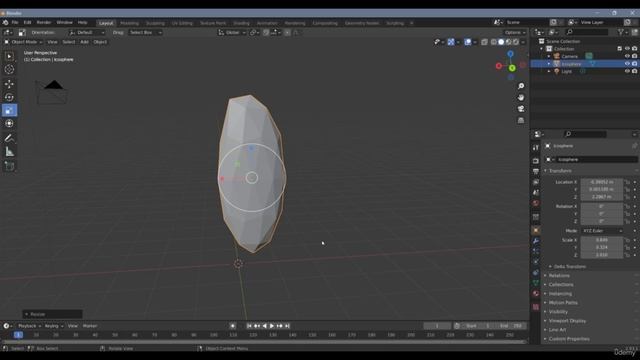Screen dimensions: 640x360
Task: Open the viewport Add menu
Action: (x=84, y=42)
